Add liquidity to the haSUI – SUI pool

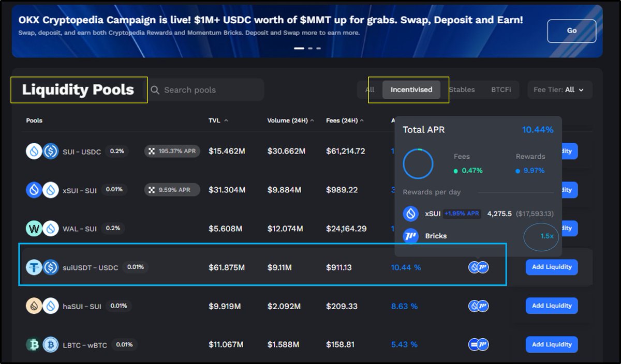pos(552,306)
